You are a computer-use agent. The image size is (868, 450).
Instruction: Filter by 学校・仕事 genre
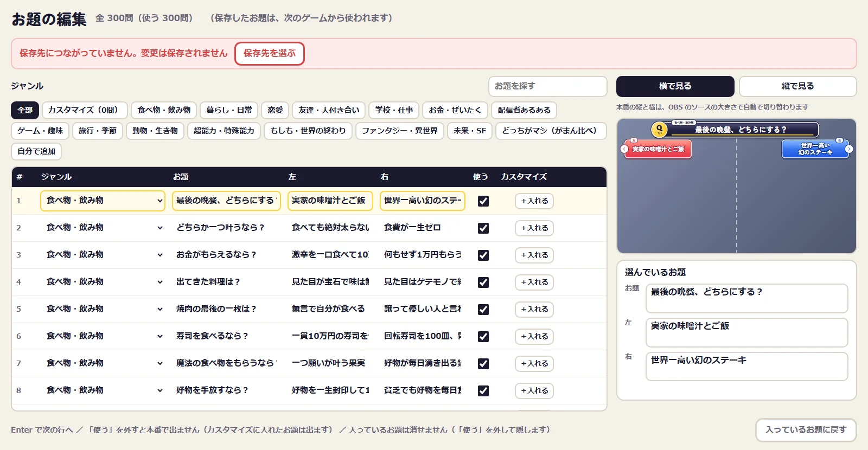[x=394, y=110]
